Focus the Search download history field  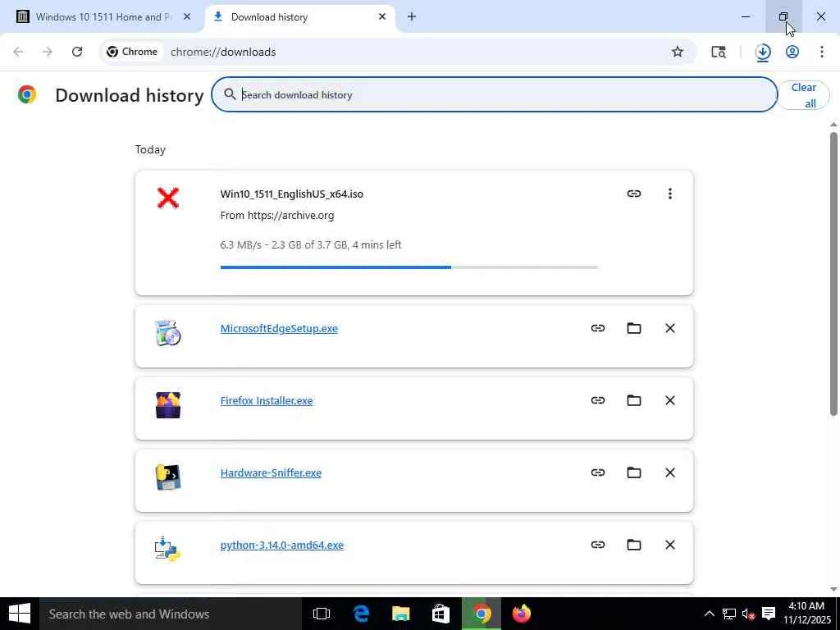(x=494, y=94)
